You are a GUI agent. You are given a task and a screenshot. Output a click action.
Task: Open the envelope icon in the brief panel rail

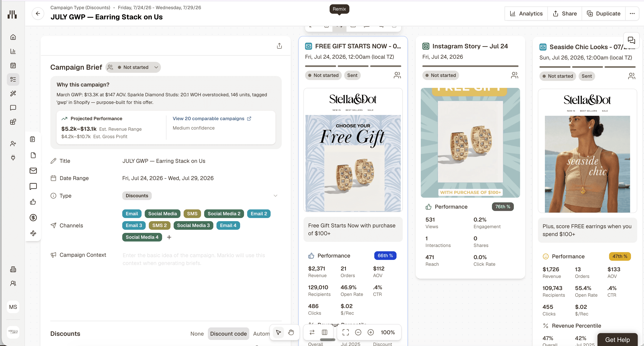33,171
